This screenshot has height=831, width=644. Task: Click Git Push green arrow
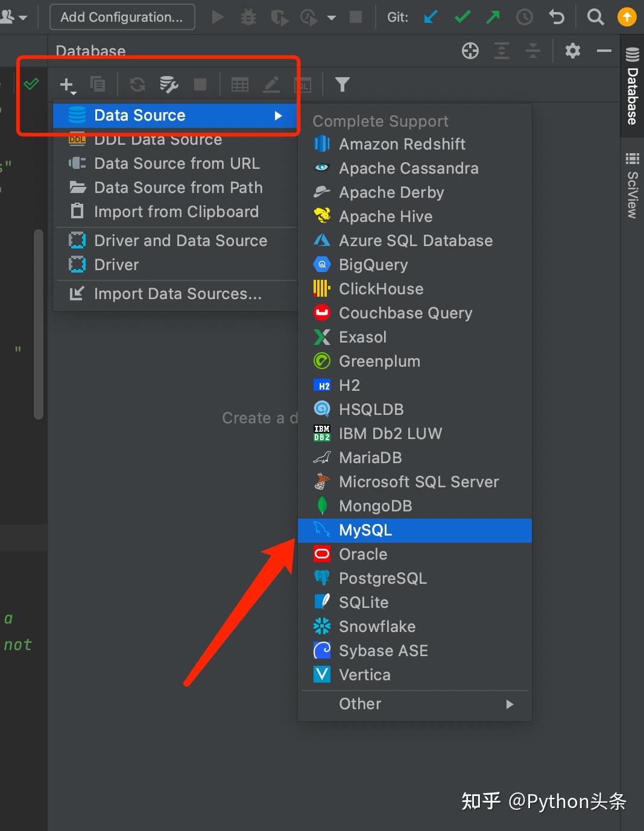tap(493, 17)
